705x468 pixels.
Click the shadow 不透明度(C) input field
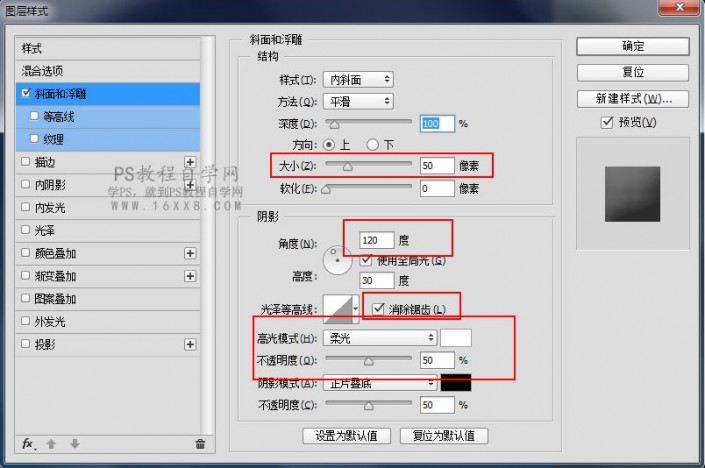pos(437,405)
